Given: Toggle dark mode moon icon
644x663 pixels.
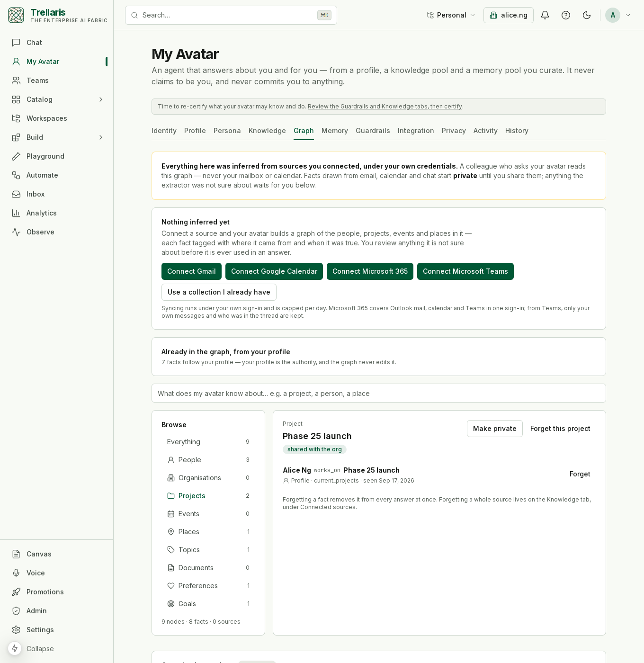Looking at the screenshot, I should coord(587,15).
